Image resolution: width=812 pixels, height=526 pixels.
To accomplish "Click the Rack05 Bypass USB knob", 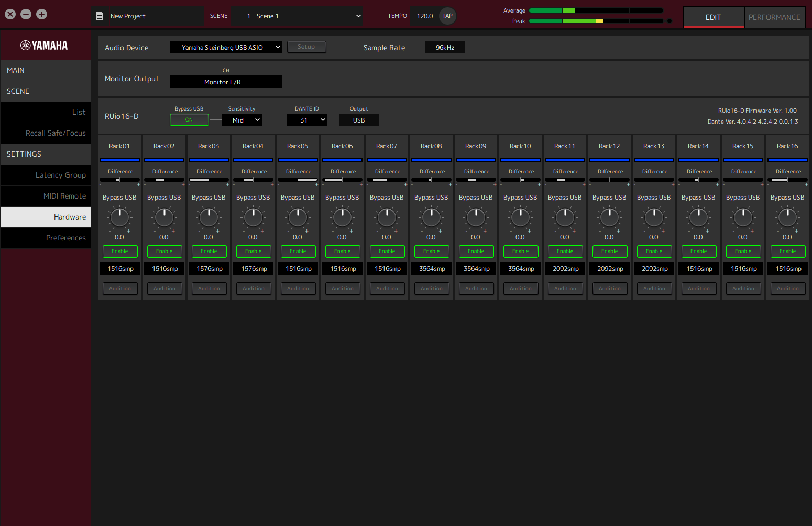I will tap(298, 217).
